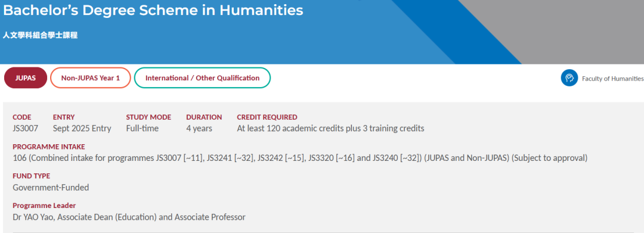Click the 4 years duration value
The height and width of the screenshot is (233, 644).
(199, 128)
